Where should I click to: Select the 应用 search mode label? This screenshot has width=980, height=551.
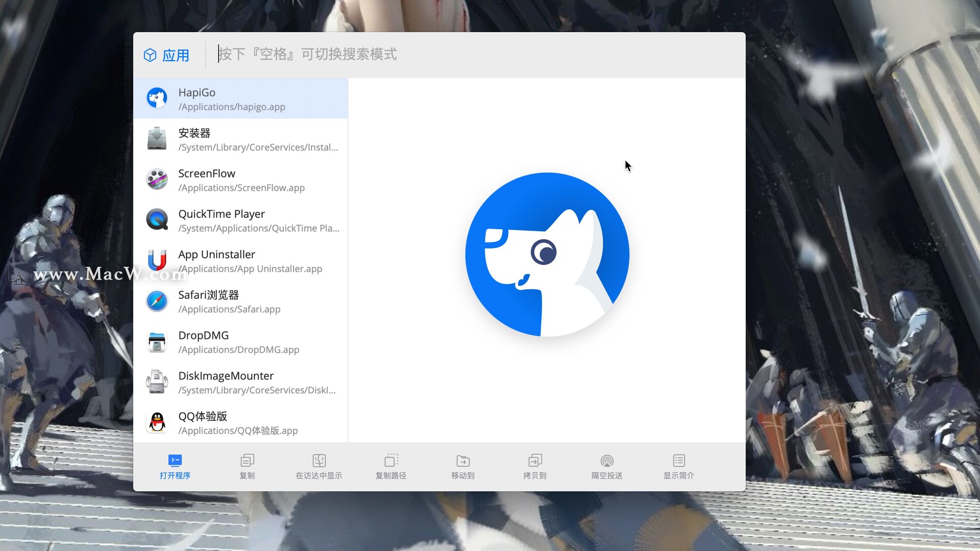tap(176, 55)
